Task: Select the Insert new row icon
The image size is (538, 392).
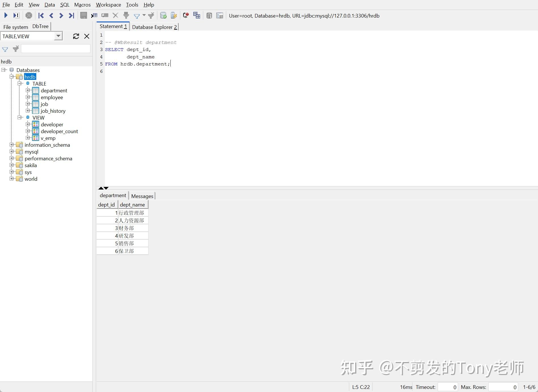Action: point(94,15)
